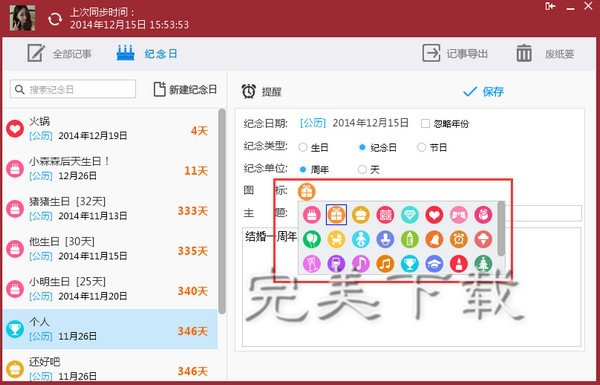
Task: Open the 小明生日 [25天] entry
Action: 110,289
